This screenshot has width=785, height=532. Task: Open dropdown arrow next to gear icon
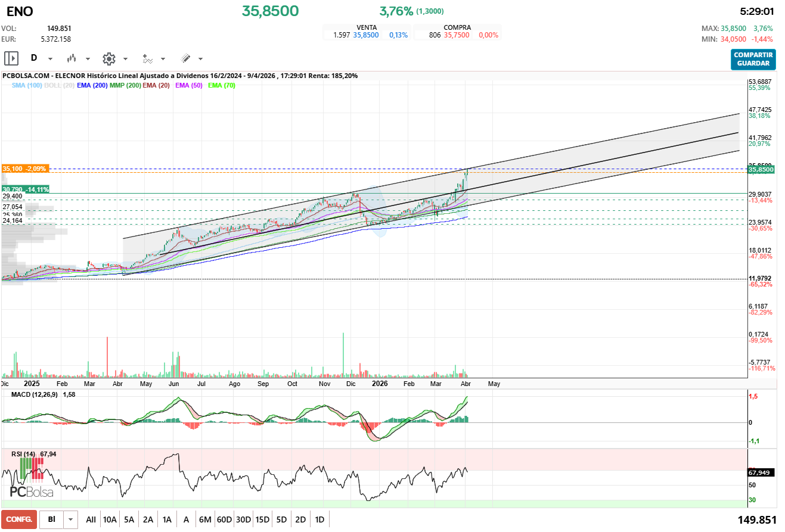tap(125, 59)
